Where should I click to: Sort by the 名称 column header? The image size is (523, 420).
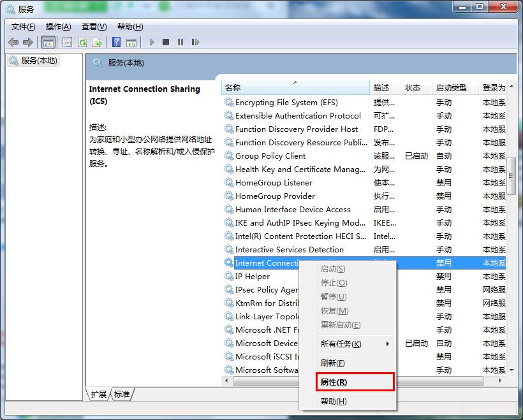tap(295, 88)
